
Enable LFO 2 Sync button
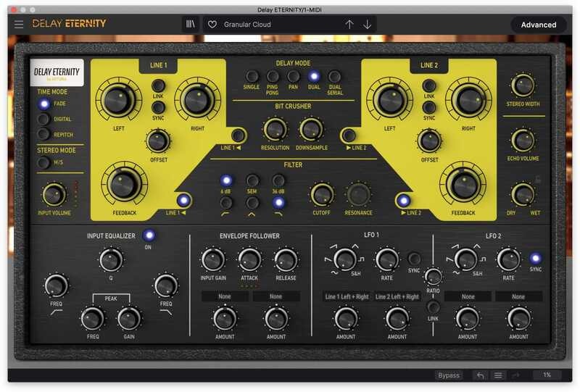[536, 258]
